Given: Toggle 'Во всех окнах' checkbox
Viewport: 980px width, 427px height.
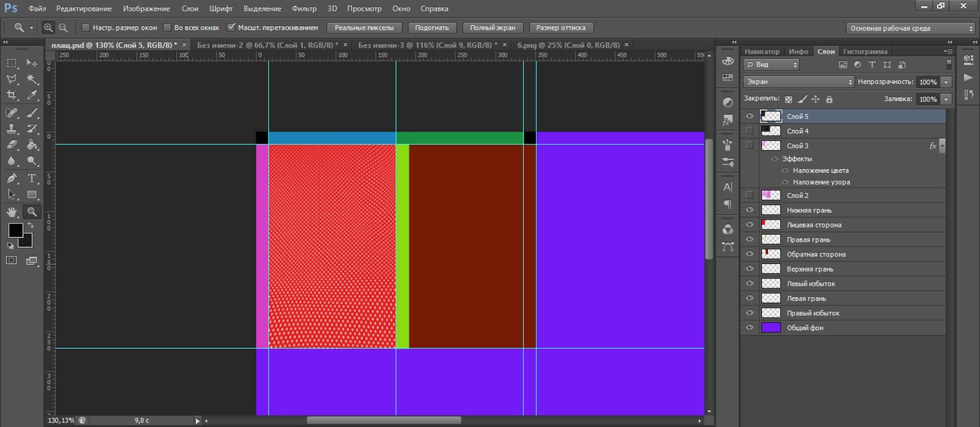Looking at the screenshot, I should tap(168, 28).
